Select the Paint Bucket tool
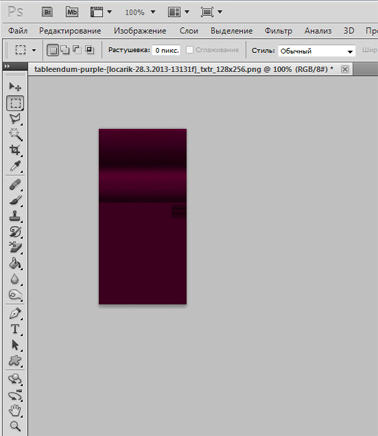378x436 pixels. 15,264
